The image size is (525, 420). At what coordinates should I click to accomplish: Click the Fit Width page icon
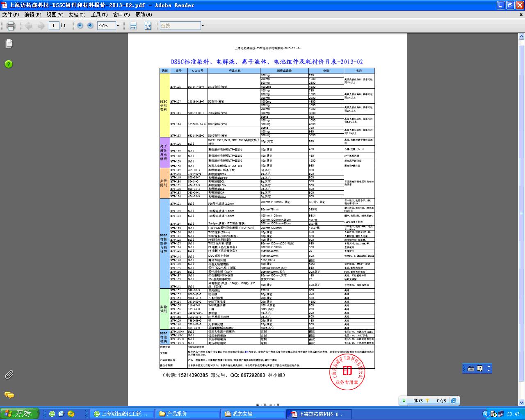133,26
